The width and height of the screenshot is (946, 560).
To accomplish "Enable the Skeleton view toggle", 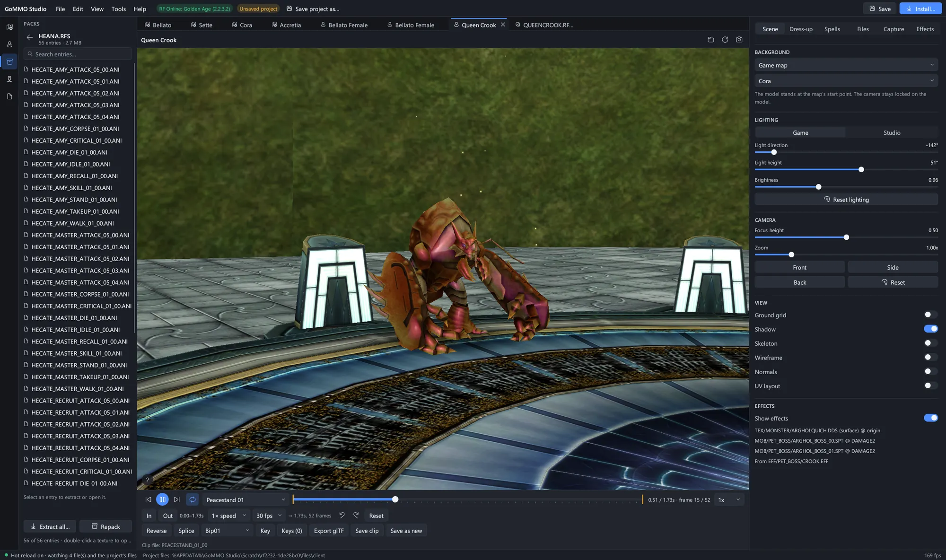I will click(x=930, y=343).
